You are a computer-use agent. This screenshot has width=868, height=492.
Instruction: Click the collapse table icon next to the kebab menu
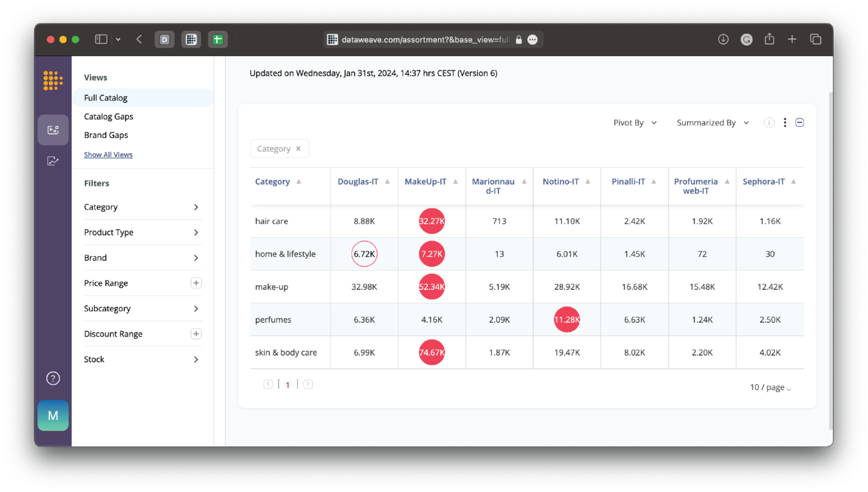coord(800,122)
